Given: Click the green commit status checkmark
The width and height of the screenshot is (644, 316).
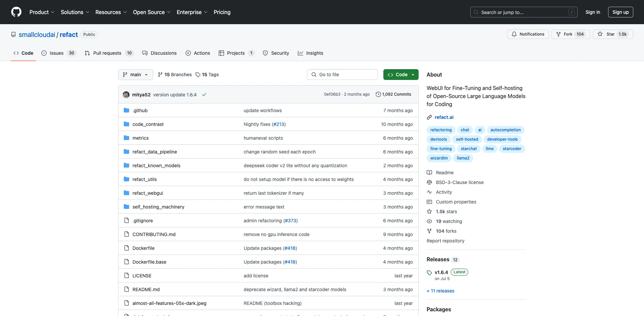Looking at the screenshot, I should point(204,95).
